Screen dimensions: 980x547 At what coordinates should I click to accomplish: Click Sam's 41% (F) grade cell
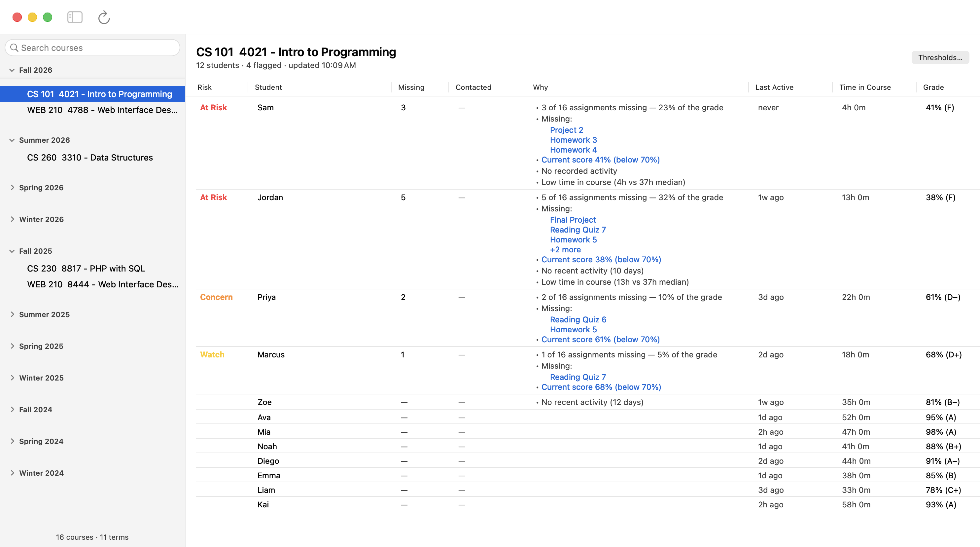[x=940, y=108]
